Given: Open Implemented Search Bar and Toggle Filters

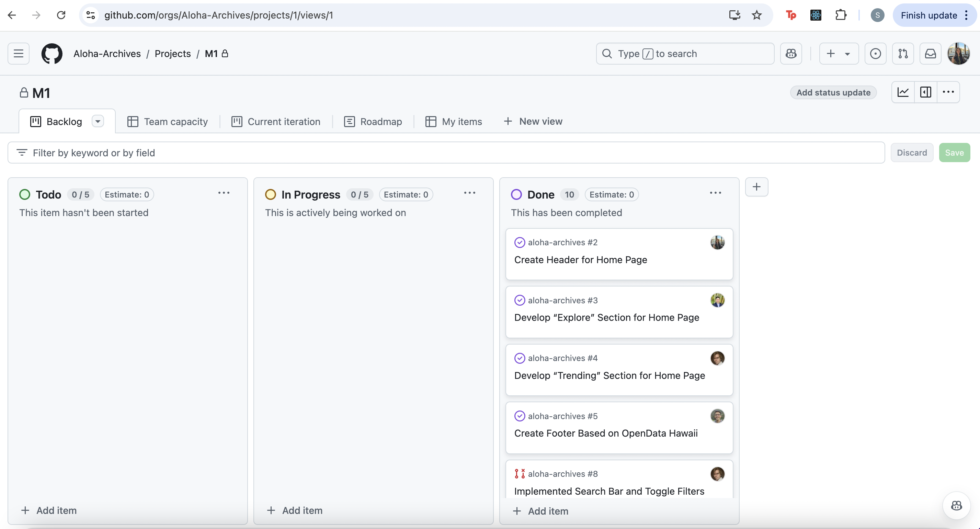Looking at the screenshot, I should [x=609, y=491].
